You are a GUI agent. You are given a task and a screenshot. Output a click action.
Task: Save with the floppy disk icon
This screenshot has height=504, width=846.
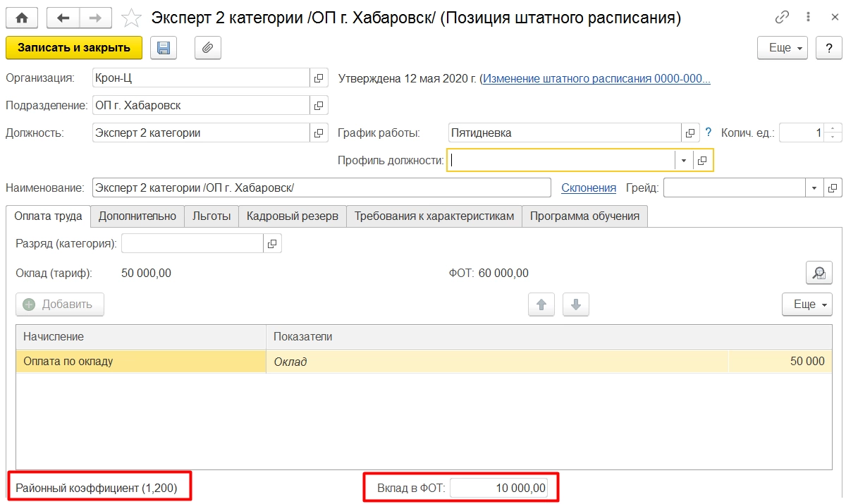pyautogui.click(x=164, y=48)
